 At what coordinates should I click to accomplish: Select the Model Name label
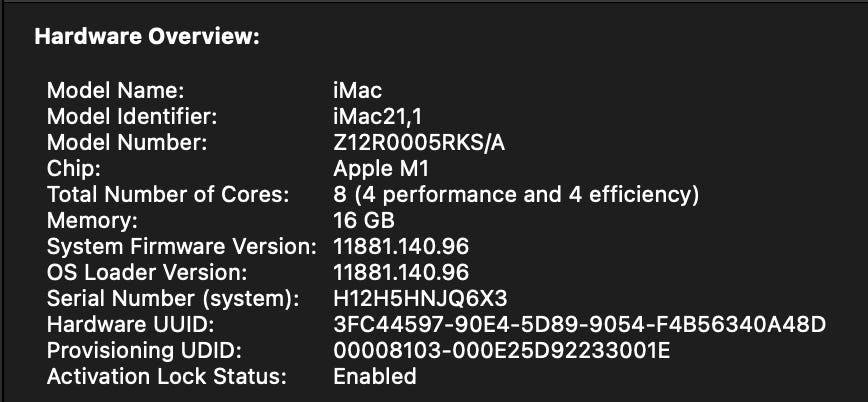click(x=115, y=91)
